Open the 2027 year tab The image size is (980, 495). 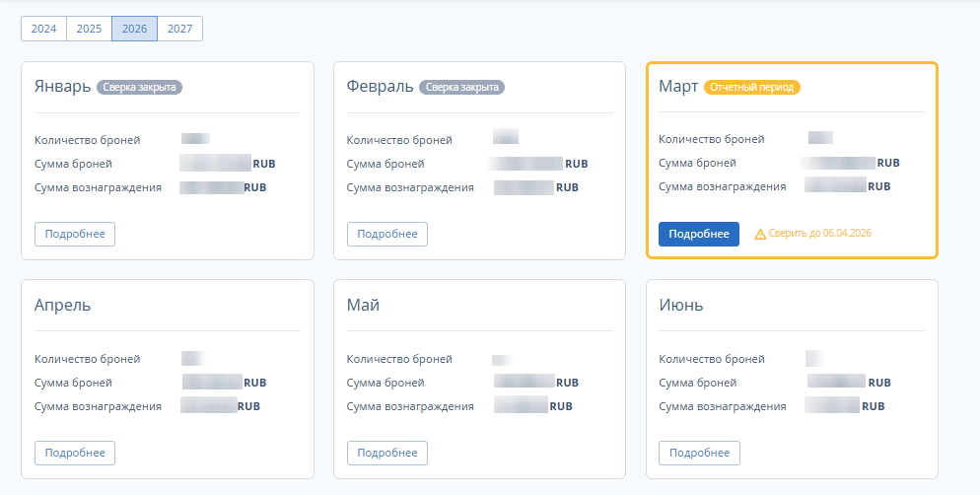[179, 29]
